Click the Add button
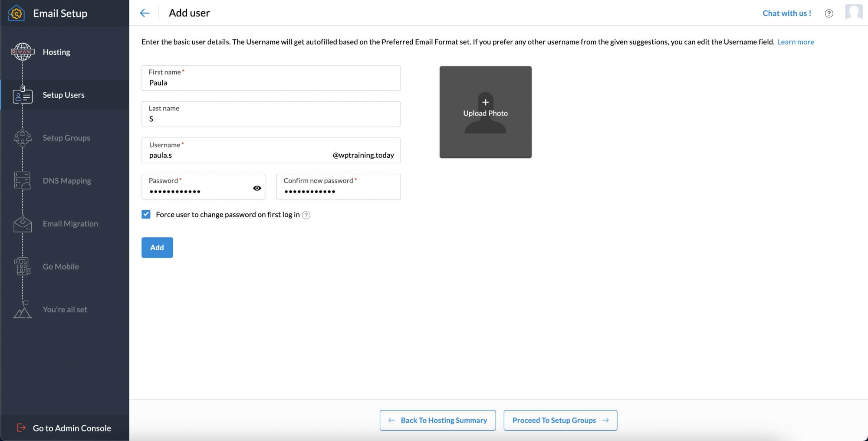 tap(157, 247)
